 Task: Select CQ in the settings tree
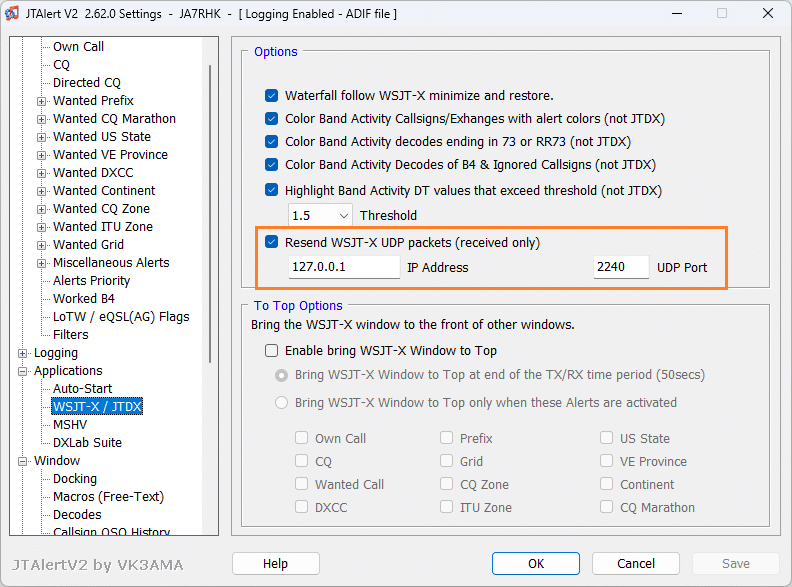61,65
